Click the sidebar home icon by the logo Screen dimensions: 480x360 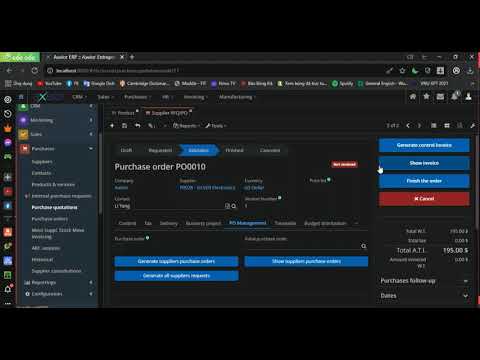coord(21,97)
